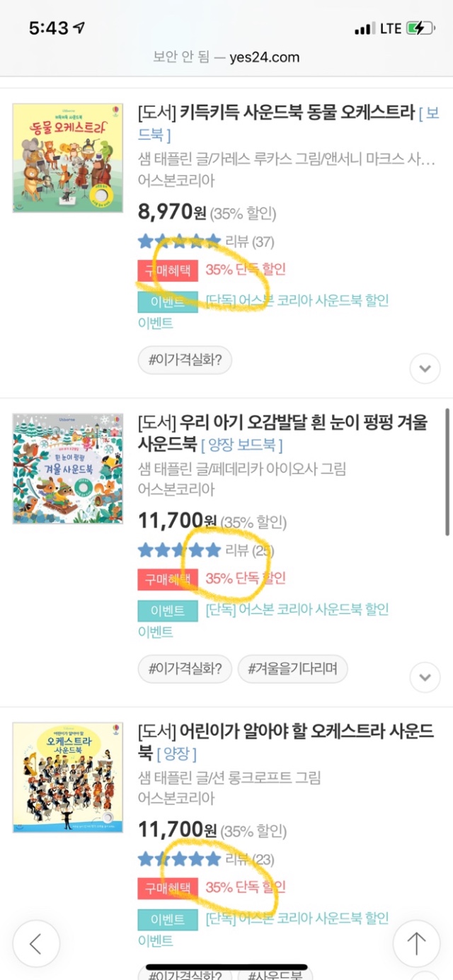Tap the star rating of 오케스트라 사운드북
This screenshot has height=980, width=453.
[x=180, y=860]
